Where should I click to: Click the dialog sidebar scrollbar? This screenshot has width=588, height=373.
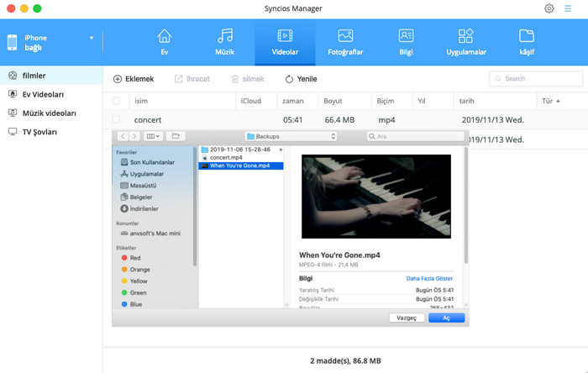(x=195, y=207)
